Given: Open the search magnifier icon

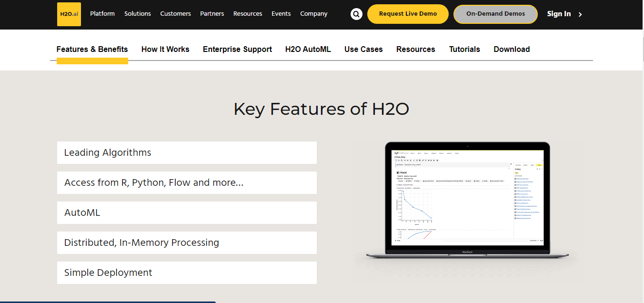Looking at the screenshot, I should click(x=356, y=14).
